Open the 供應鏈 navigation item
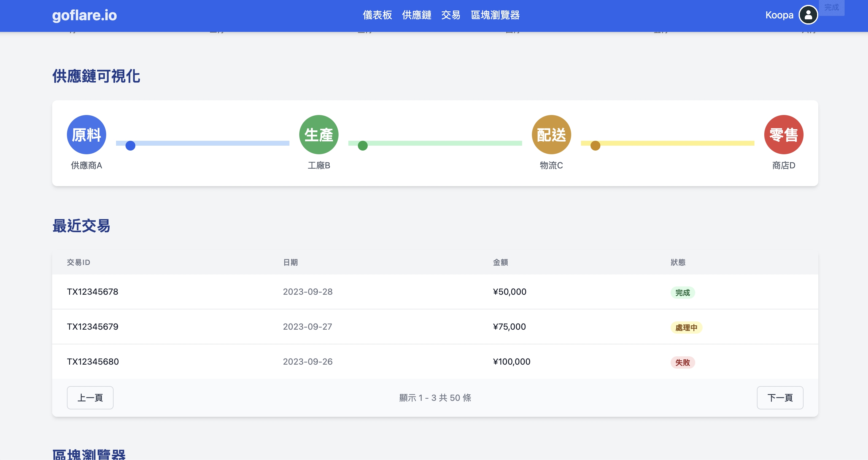The height and width of the screenshot is (460, 868). coord(417,15)
